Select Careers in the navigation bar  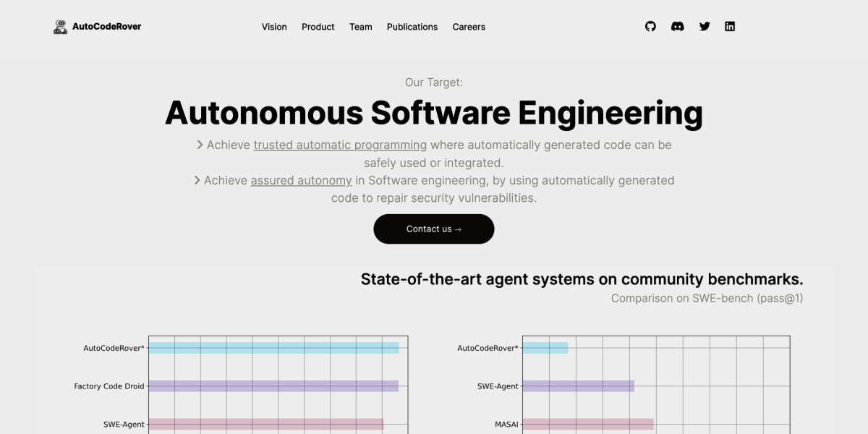(469, 27)
